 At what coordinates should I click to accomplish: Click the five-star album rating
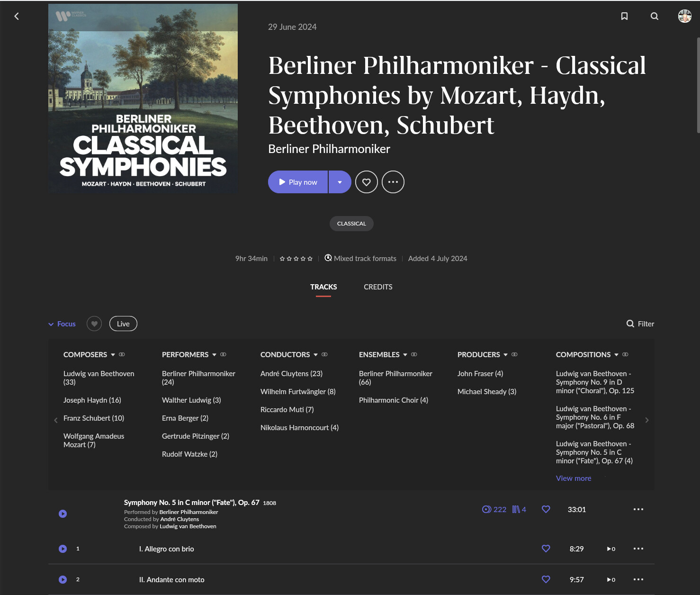click(296, 259)
